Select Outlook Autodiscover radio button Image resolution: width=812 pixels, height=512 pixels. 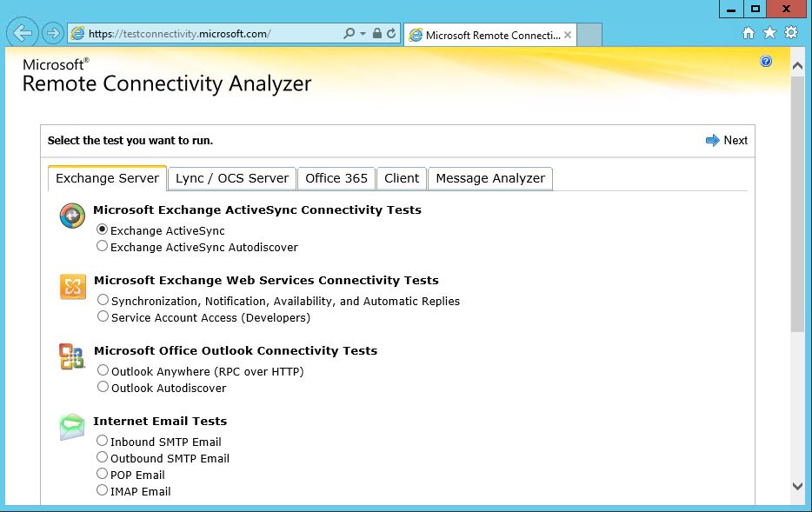(103, 387)
